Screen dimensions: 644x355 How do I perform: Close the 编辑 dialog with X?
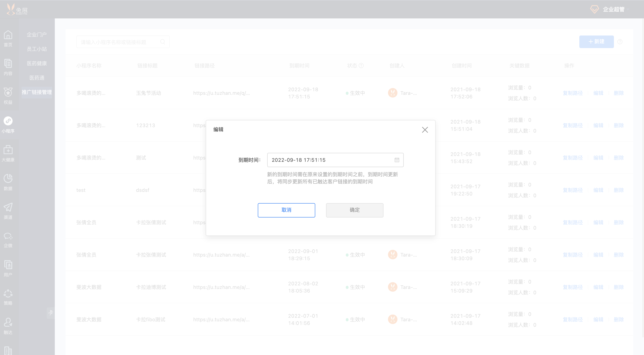(425, 130)
